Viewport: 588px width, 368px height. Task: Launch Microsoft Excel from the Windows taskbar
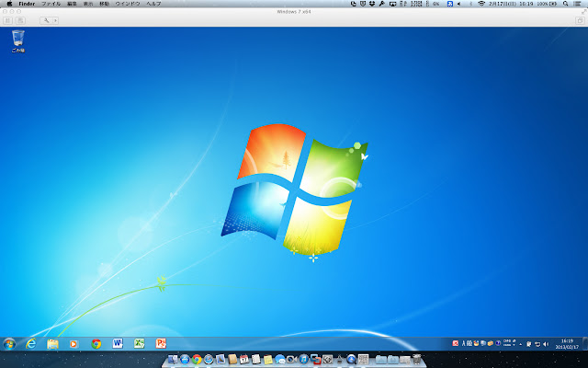pos(139,343)
